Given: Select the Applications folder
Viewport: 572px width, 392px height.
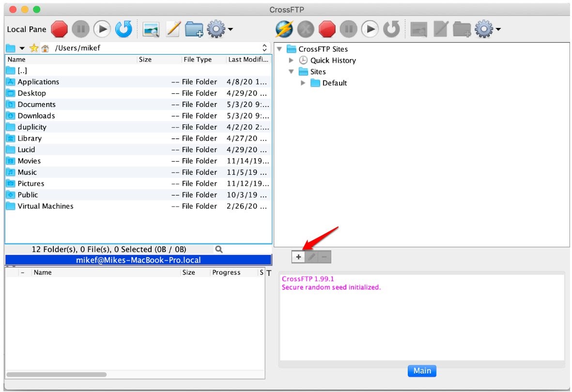Looking at the screenshot, I should click(138, 82).
